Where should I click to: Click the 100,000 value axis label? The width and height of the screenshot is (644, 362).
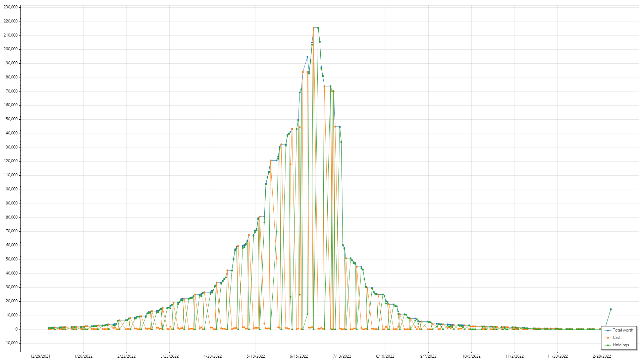tap(10, 189)
